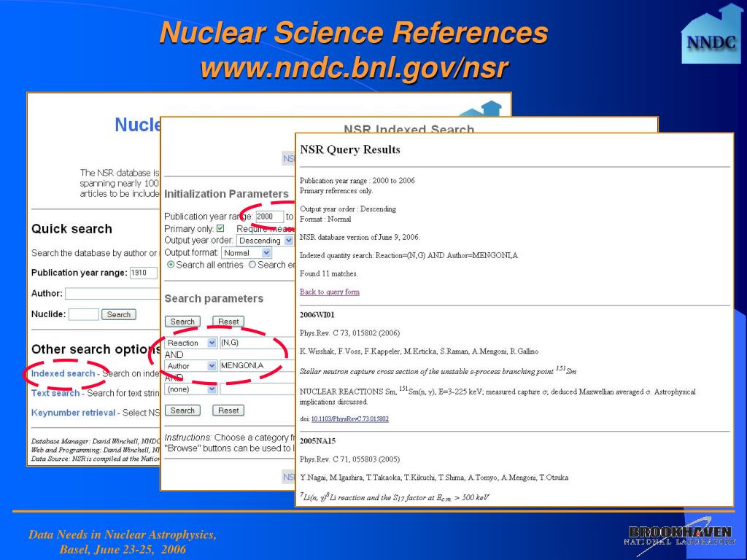Click lower Search button above Instructions

click(x=182, y=411)
